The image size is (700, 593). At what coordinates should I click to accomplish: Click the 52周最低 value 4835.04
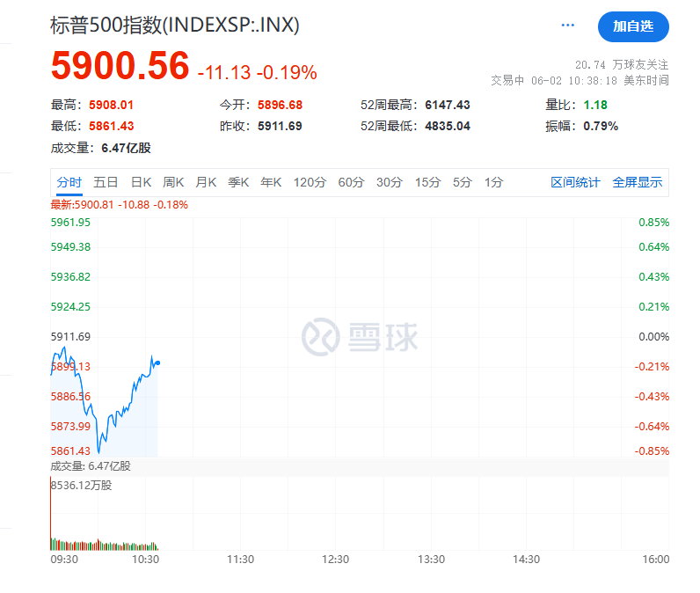448,127
